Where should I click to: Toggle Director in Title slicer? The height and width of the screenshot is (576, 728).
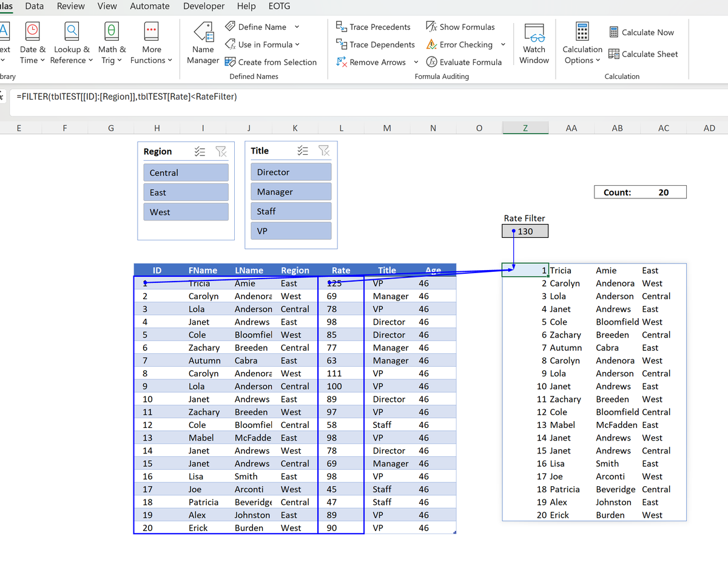(291, 172)
